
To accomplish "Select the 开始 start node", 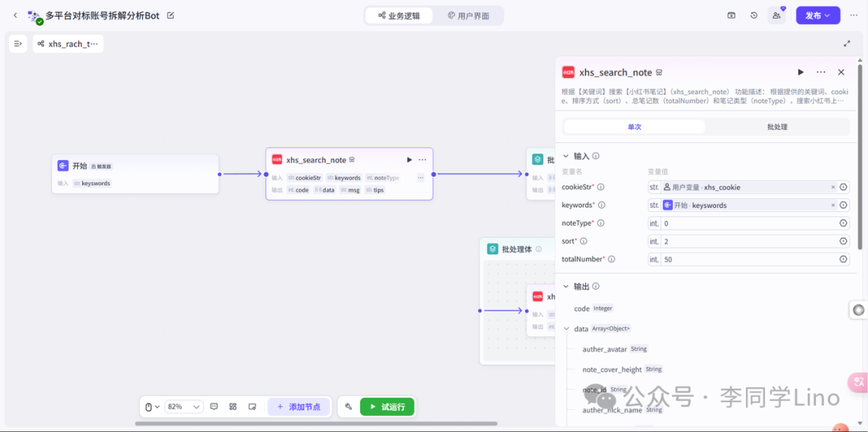I will [135, 173].
